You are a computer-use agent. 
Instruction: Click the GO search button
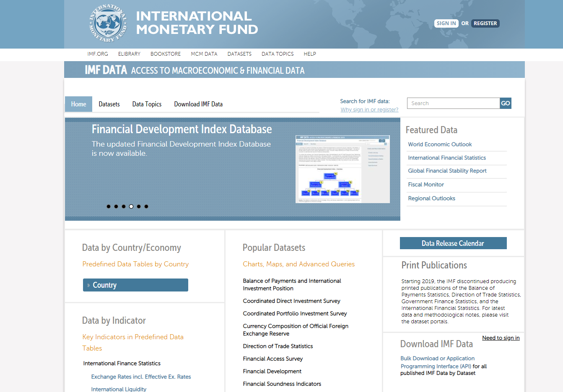[x=506, y=103]
